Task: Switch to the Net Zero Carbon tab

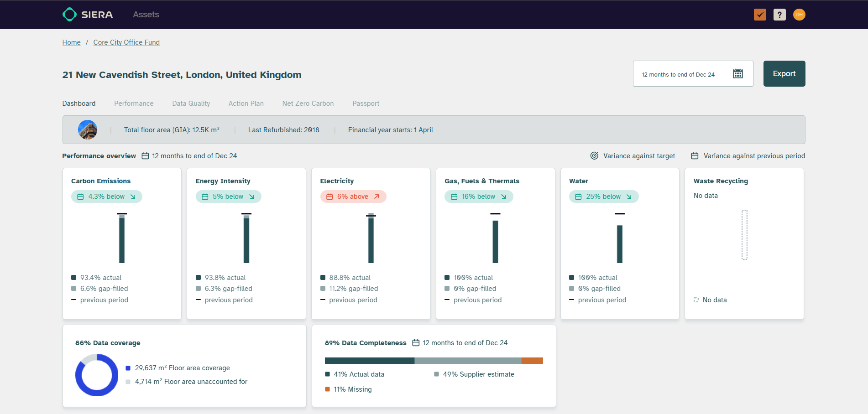Action: click(308, 103)
